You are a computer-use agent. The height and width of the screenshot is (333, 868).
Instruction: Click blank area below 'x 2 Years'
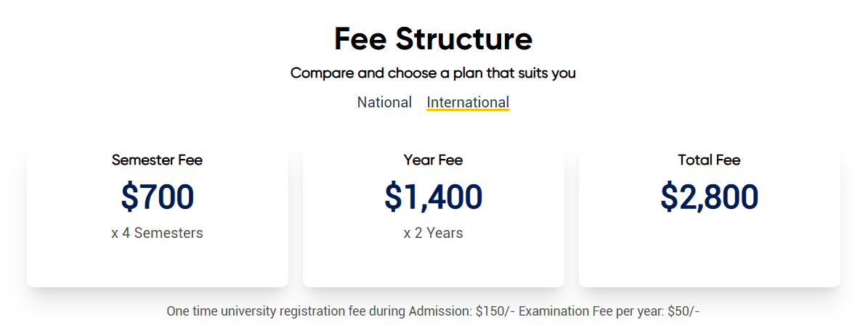pos(433,263)
